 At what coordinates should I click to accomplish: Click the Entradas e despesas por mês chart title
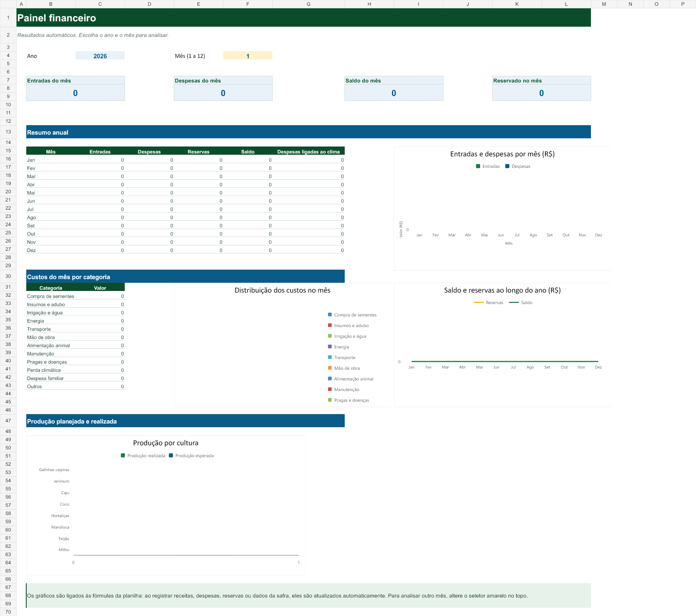point(502,154)
